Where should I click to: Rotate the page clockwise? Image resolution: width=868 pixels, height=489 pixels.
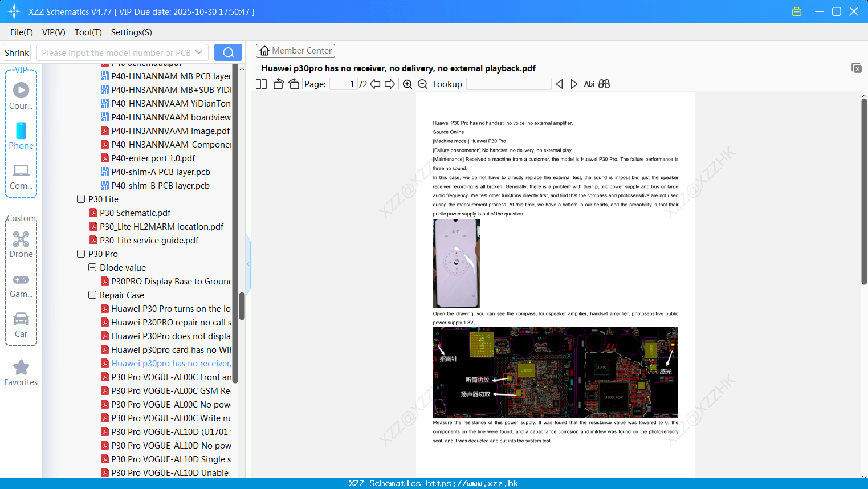point(294,84)
